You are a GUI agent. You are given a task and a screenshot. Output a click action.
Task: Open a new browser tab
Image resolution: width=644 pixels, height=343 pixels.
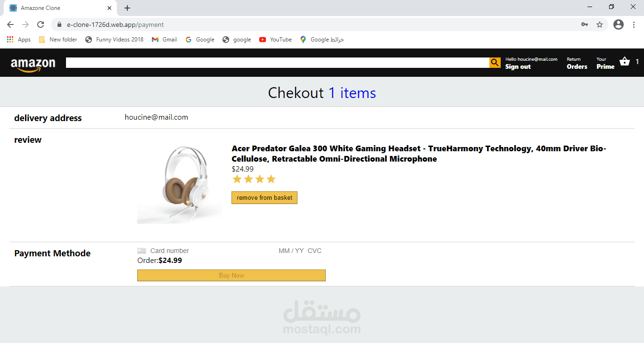coord(127,8)
